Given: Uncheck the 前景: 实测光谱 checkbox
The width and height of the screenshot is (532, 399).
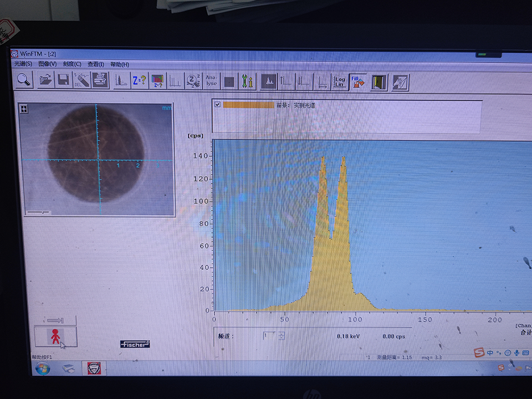Looking at the screenshot, I should pos(217,105).
